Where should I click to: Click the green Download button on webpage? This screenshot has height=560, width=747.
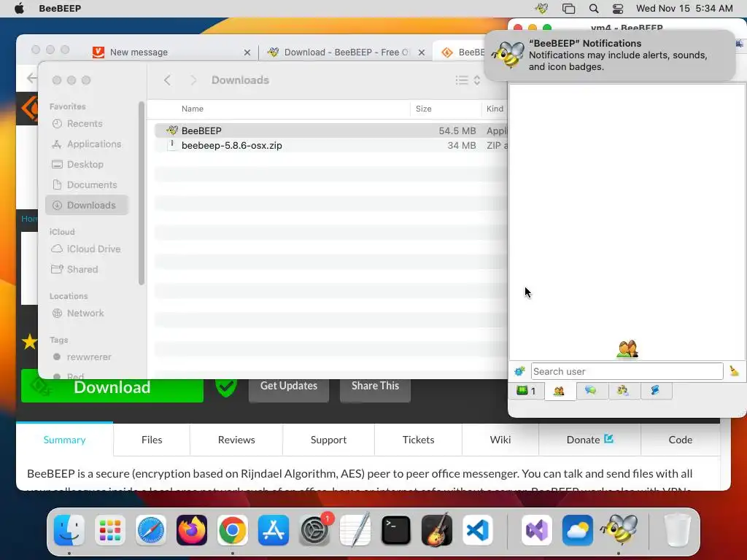112,386
